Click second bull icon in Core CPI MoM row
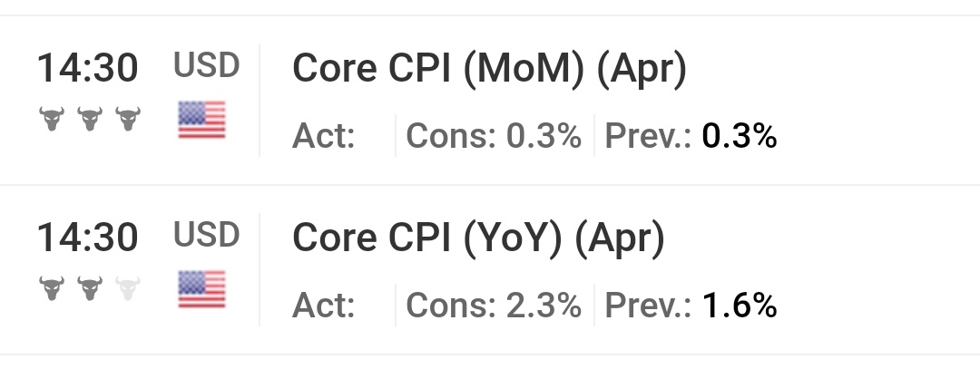 (x=89, y=119)
